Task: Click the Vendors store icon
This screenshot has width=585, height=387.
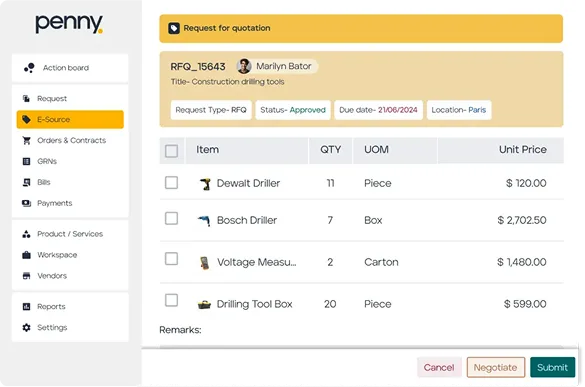Action: click(x=26, y=276)
